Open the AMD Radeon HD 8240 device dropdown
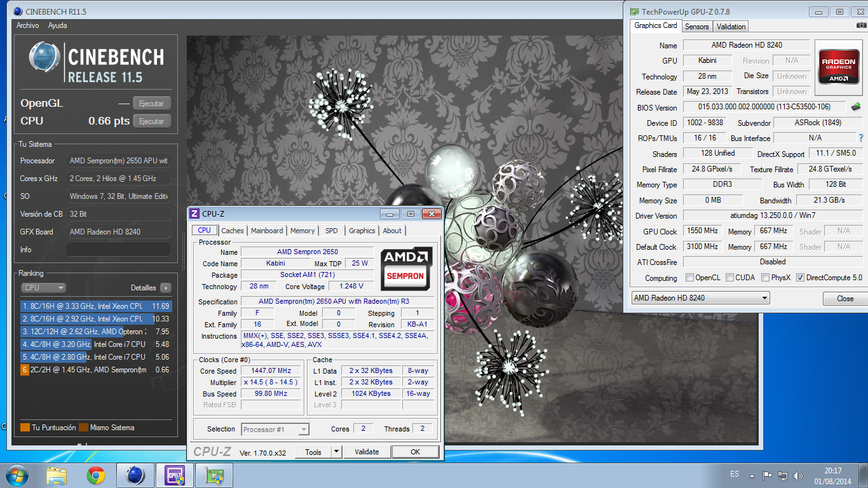This screenshot has width=868, height=488. click(x=700, y=298)
